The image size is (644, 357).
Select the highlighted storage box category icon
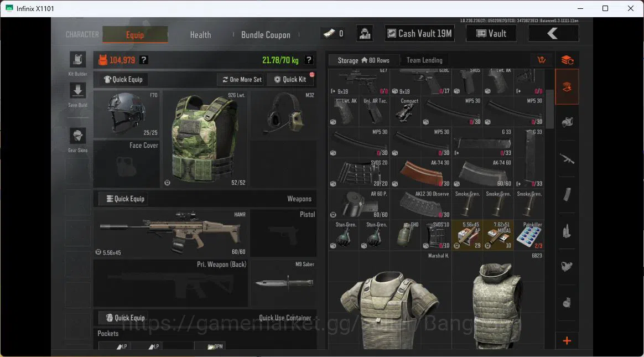click(567, 87)
